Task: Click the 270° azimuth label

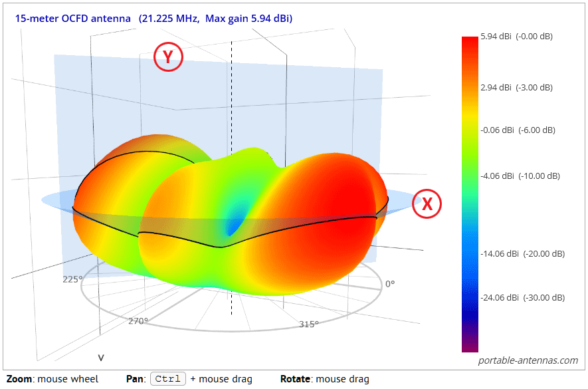Action: click(x=138, y=321)
